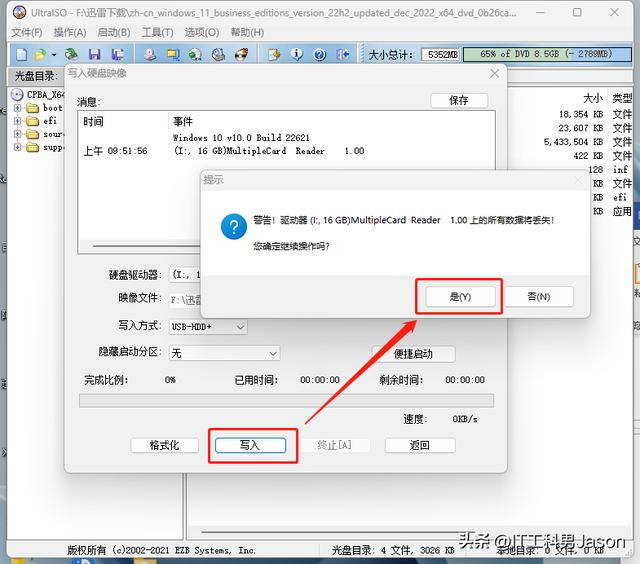Click the Make CD/DVD image toolbar icon
Viewport: 640px width, 564px height.
(x=150, y=54)
